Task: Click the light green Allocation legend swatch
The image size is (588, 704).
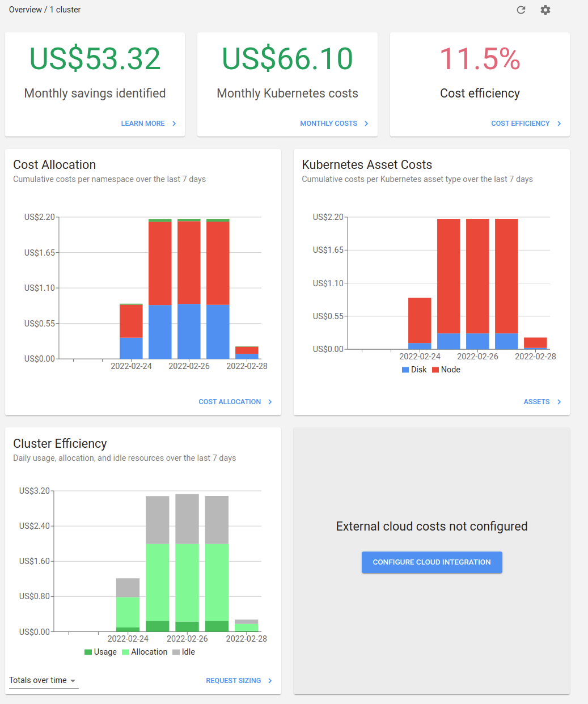Action: 125,652
